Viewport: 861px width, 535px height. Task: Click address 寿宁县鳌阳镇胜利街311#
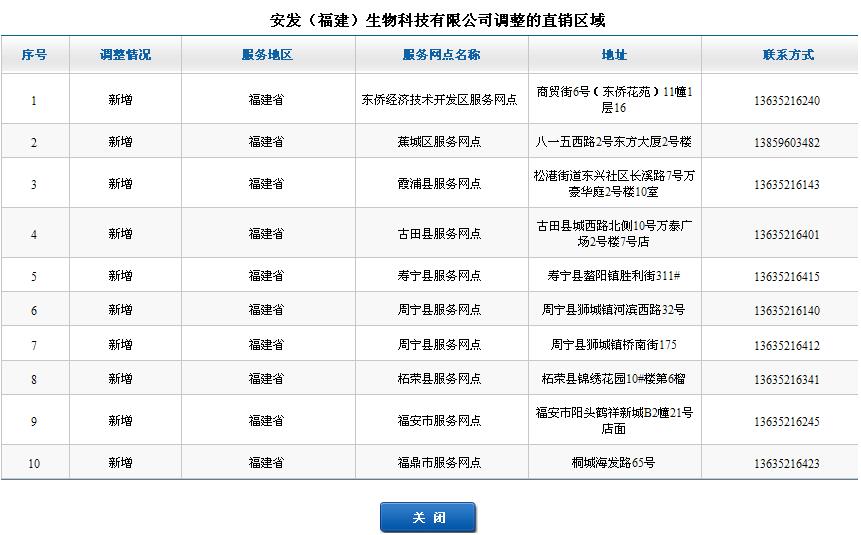tap(614, 275)
